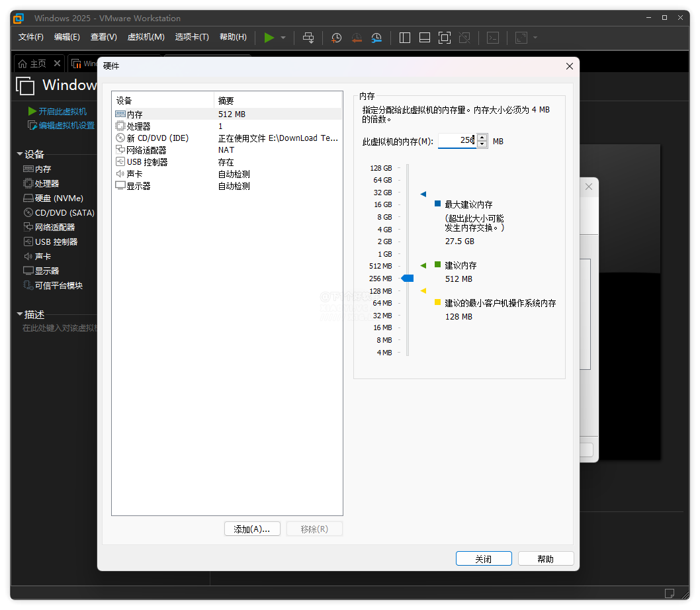Click the blue memory slider handle
Image resolution: width=700 pixels, height=610 pixels.
408,279
